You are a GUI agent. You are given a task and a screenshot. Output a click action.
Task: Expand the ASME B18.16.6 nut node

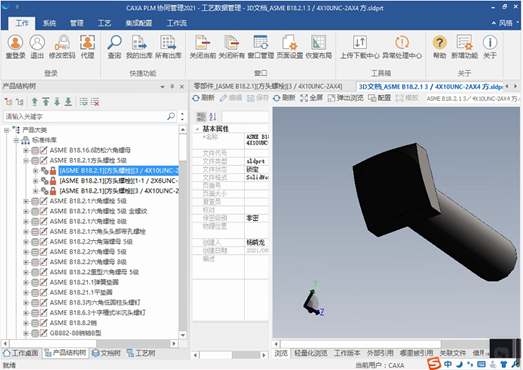coord(26,150)
